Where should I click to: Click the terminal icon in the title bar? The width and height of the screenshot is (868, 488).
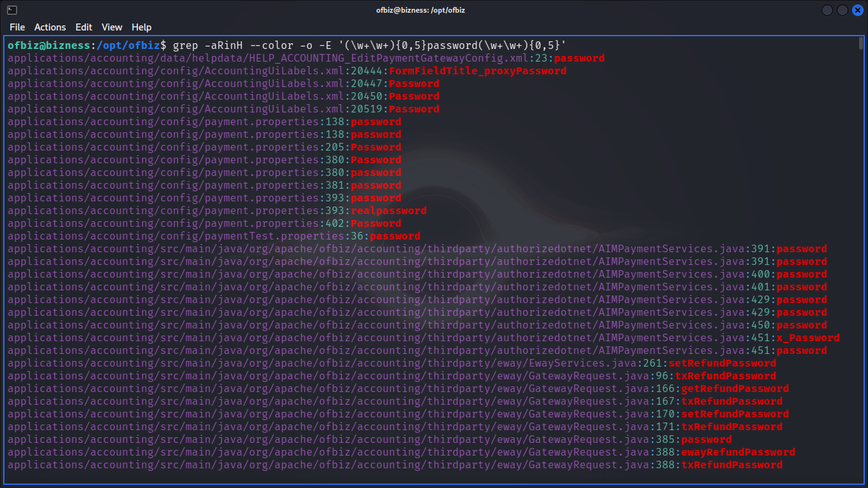(12, 10)
